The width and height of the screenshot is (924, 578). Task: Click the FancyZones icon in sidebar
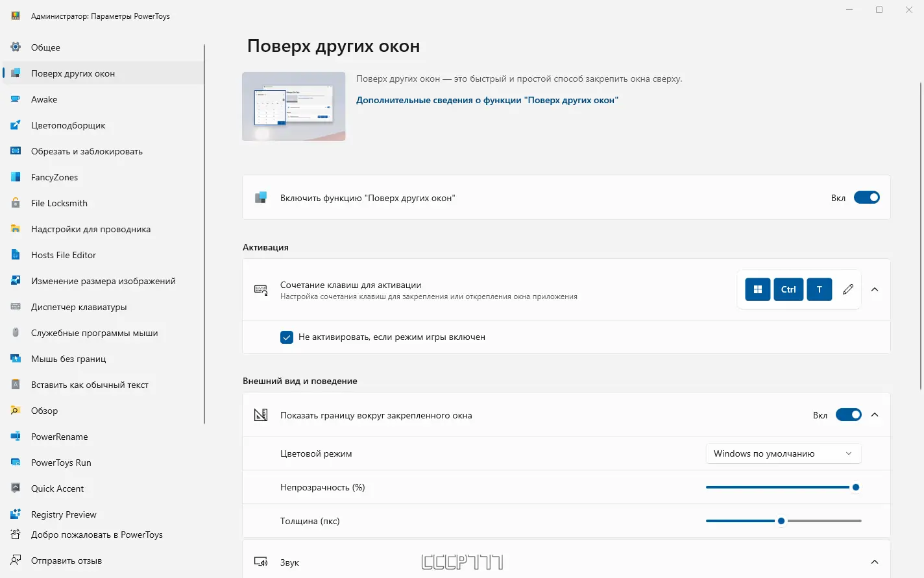[x=16, y=176]
